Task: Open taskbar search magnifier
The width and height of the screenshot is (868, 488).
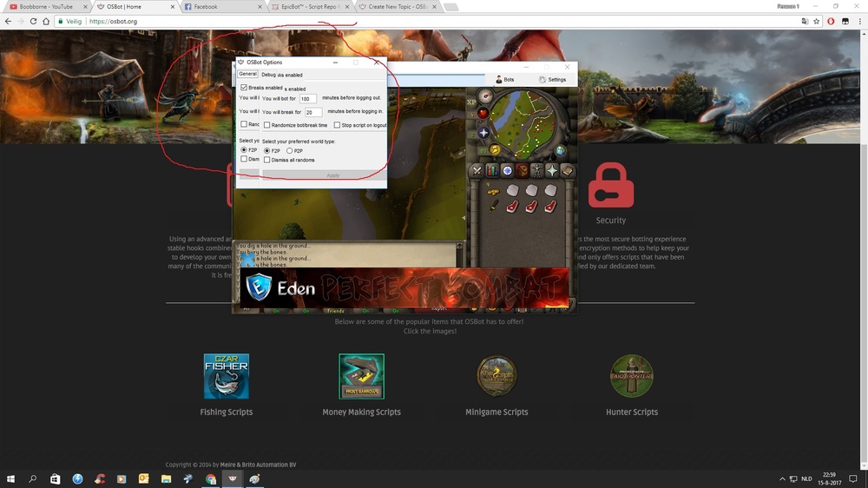Action: tap(33, 478)
